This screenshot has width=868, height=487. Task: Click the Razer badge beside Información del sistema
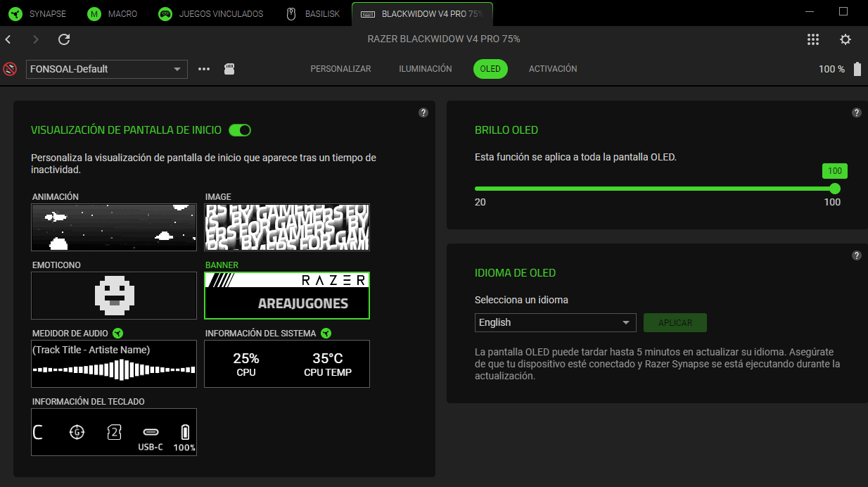[x=326, y=333]
